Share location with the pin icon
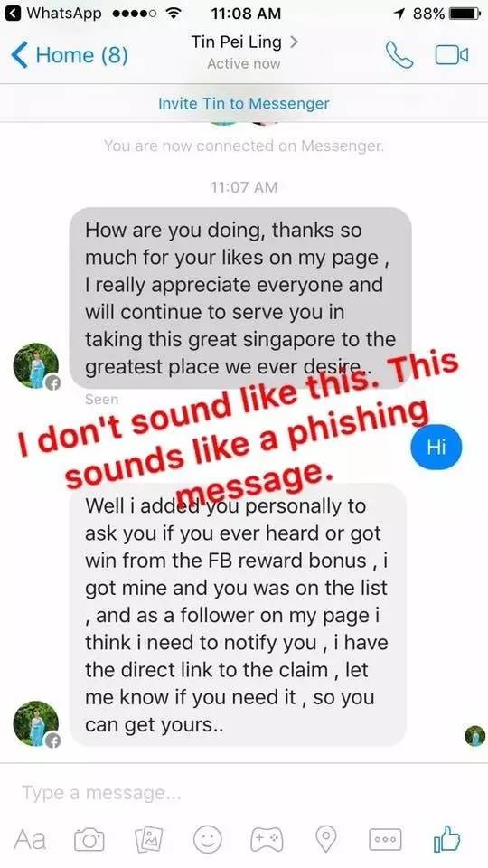The image size is (488, 868). (x=326, y=839)
